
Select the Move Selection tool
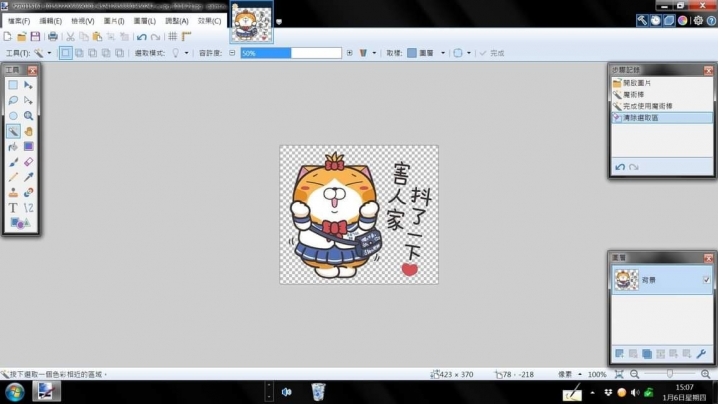coord(28,100)
